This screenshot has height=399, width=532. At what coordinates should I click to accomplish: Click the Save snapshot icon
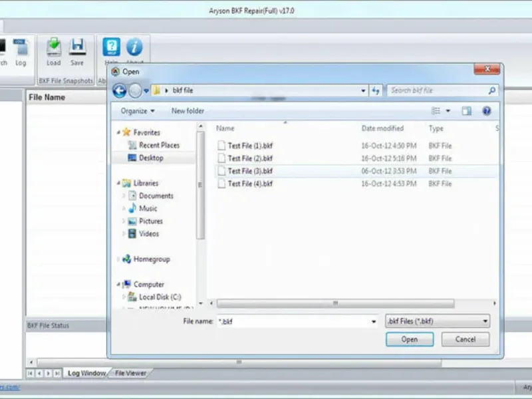tap(77, 47)
